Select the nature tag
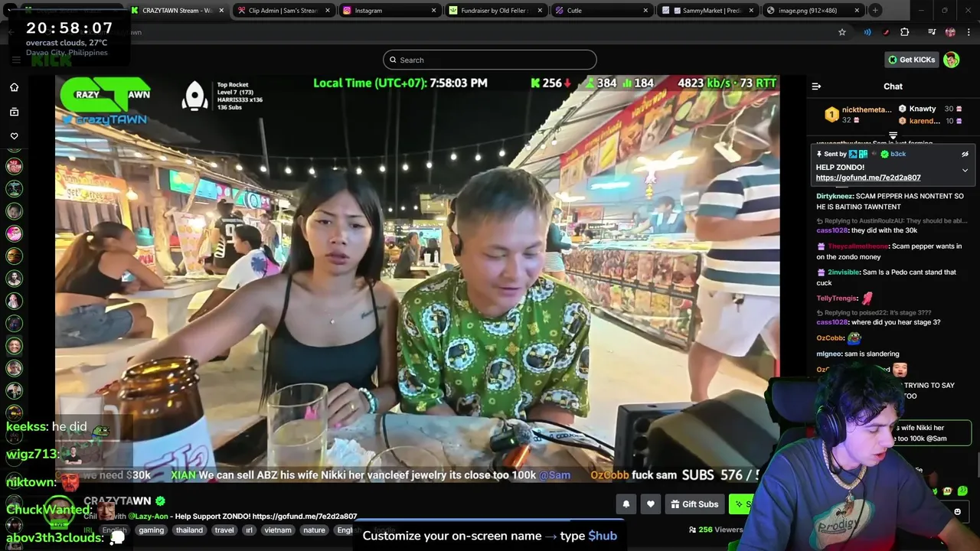 315,530
